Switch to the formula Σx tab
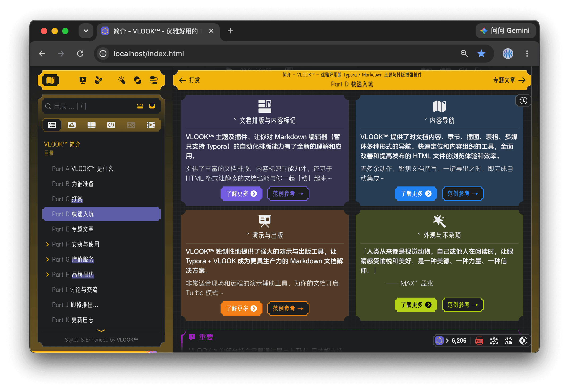 point(131,125)
